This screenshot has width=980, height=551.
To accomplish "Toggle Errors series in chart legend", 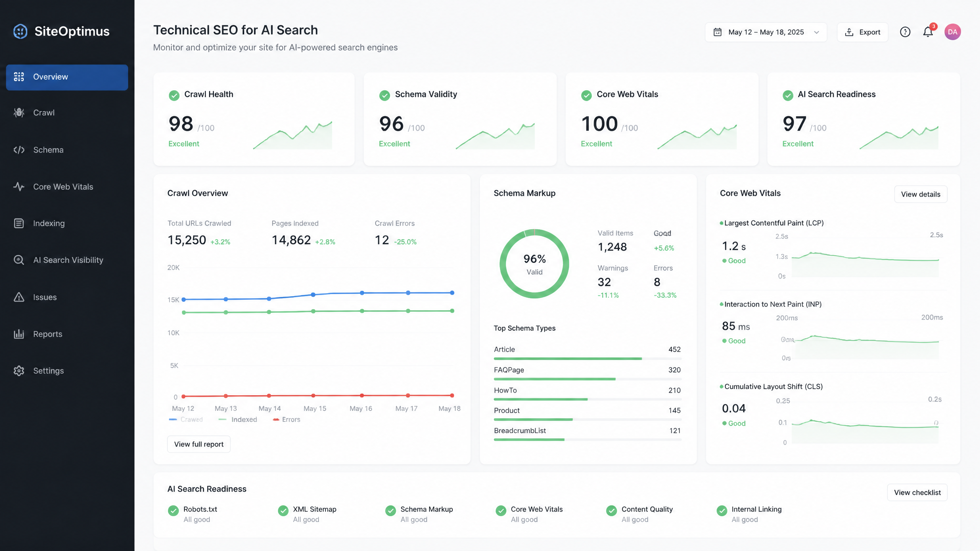I will pyautogui.click(x=286, y=420).
